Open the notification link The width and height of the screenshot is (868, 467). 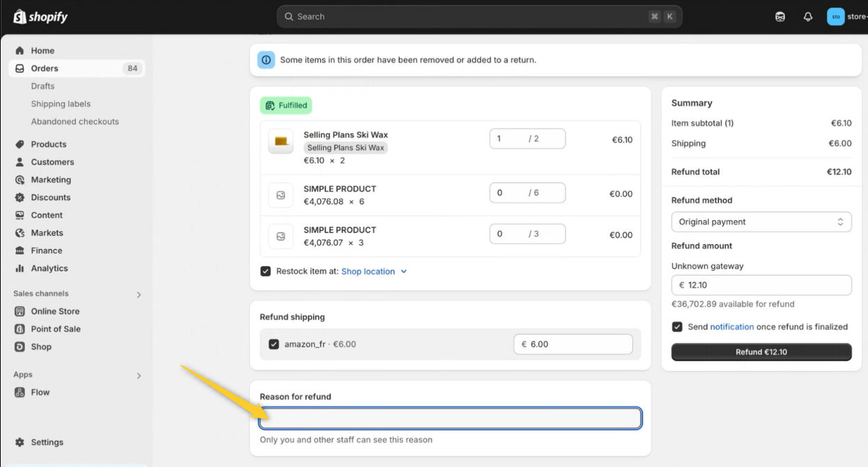click(732, 326)
